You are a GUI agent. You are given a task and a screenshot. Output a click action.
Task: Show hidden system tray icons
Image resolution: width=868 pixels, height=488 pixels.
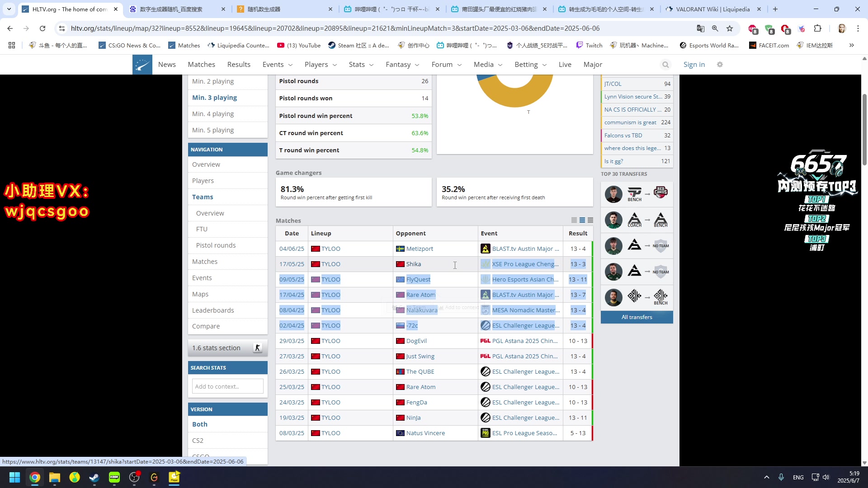click(x=766, y=477)
